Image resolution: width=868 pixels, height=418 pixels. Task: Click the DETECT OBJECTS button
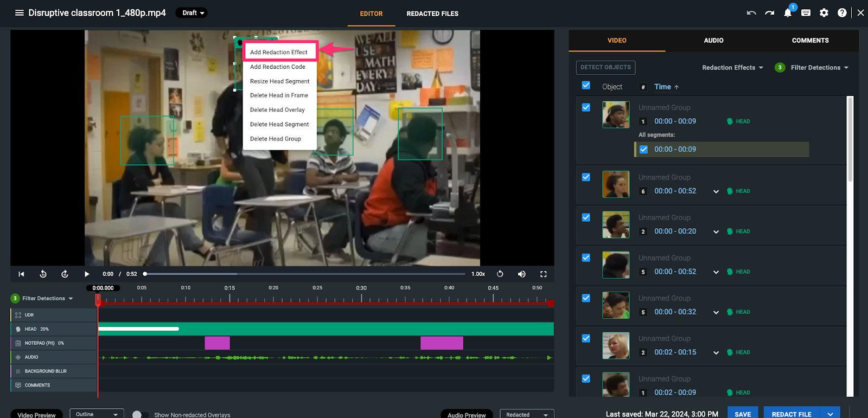coord(605,68)
